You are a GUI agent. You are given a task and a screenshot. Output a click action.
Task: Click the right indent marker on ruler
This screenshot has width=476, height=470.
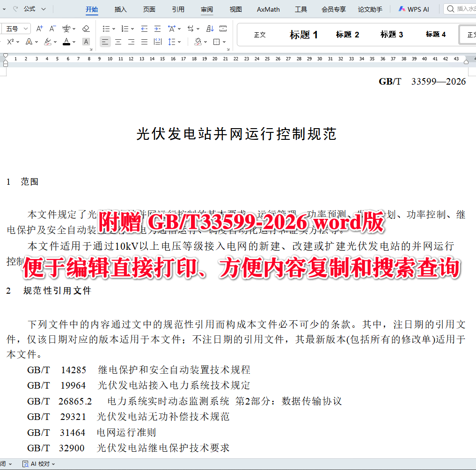click(x=466, y=62)
